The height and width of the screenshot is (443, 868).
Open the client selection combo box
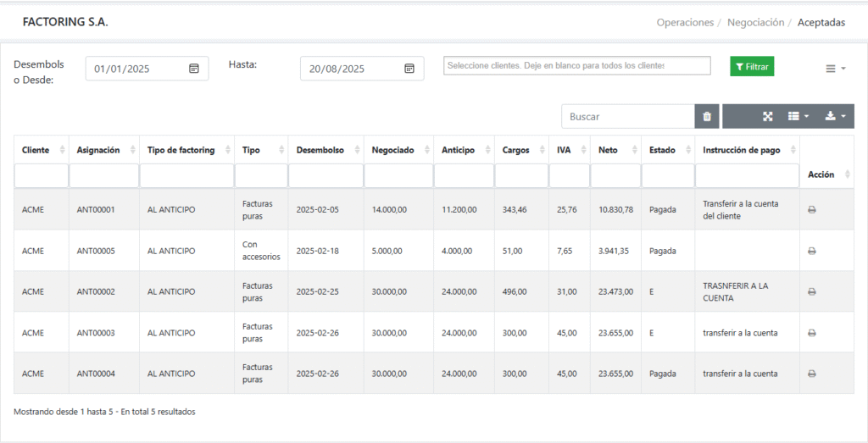[x=576, y=66]
